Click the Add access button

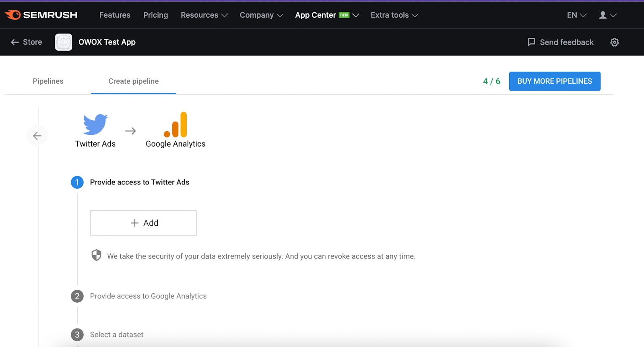click(x=143, y=223)
